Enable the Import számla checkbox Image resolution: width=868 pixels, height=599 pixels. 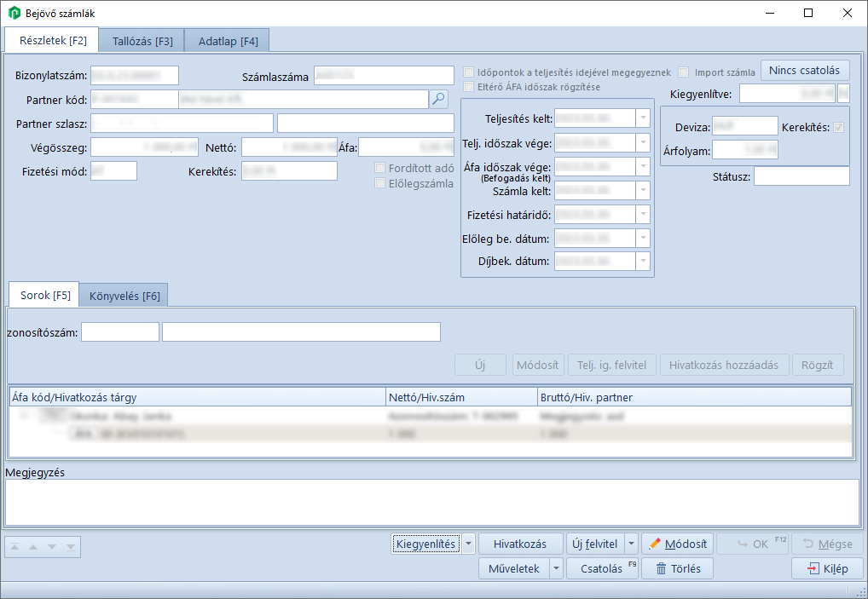[684, 72]
